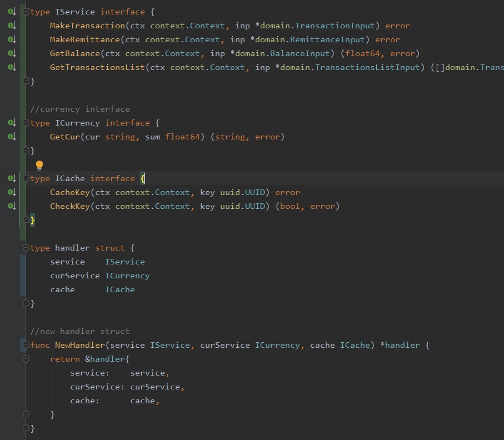Click gutter icon beside CacheKey method

point(12,192)
